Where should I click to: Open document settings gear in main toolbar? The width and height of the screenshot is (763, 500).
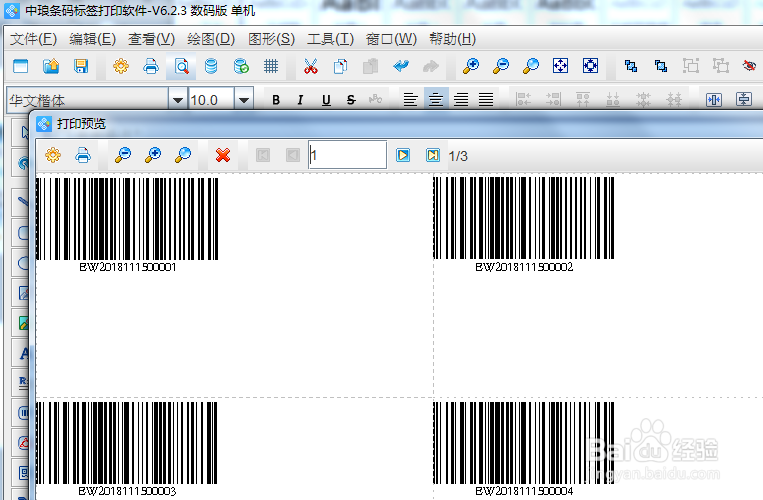(121, 66)
